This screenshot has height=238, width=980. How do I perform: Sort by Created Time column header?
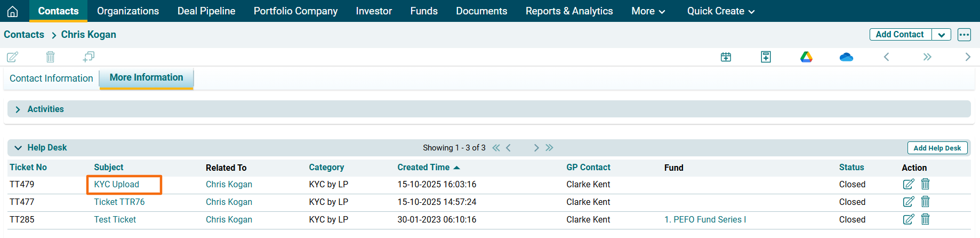click(423, 167)
